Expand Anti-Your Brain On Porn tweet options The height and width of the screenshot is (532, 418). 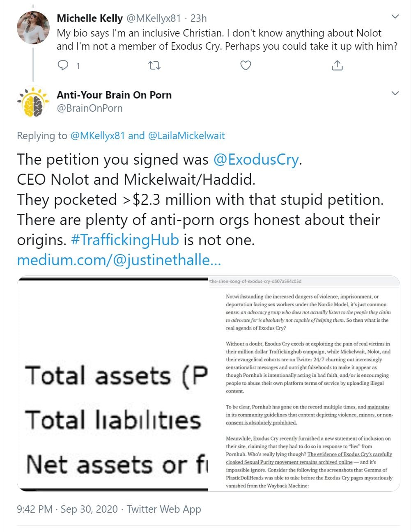click(x=395, y=93)
